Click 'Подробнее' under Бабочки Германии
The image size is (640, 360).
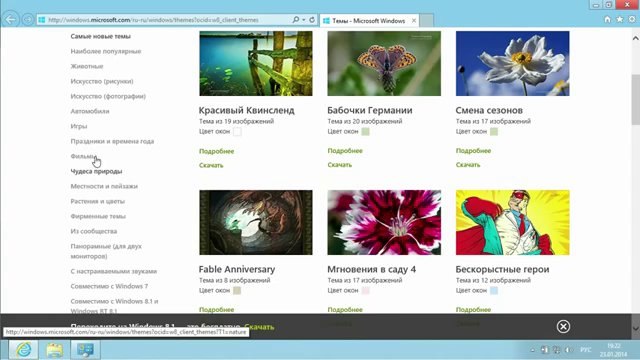click(345, 151)
